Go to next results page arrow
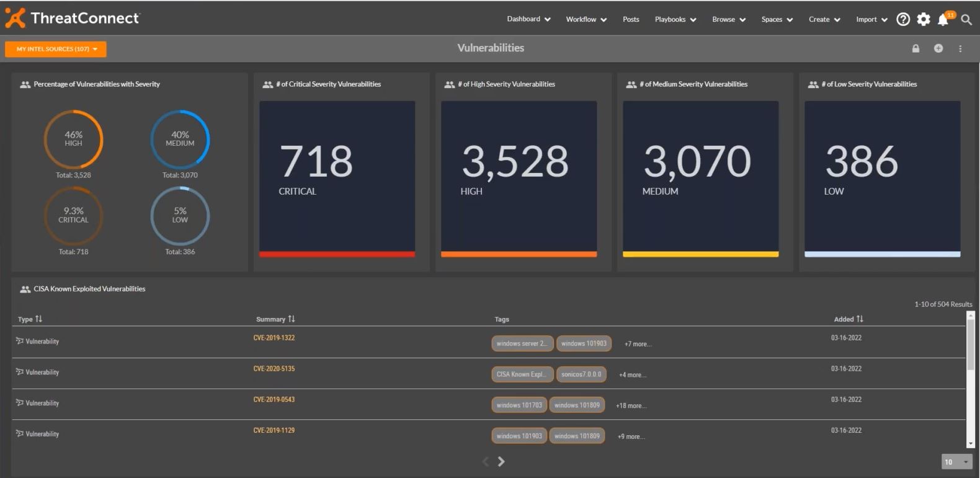 pos(501,461)
